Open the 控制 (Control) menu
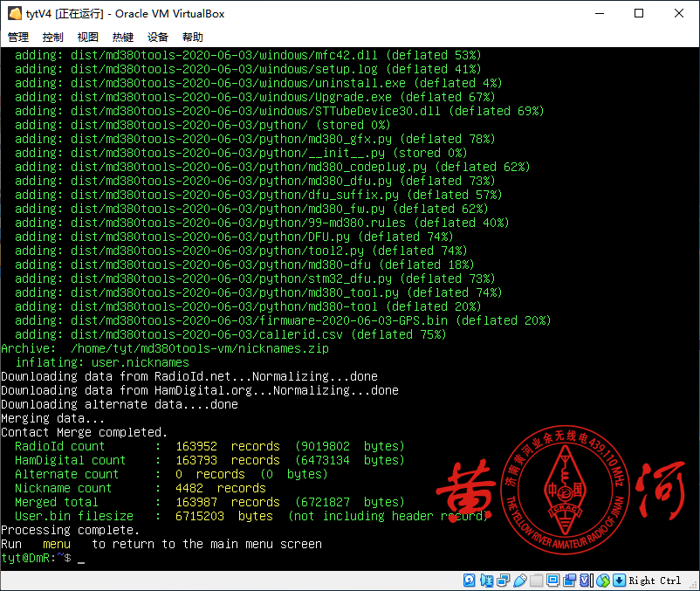 coord(52,37)
